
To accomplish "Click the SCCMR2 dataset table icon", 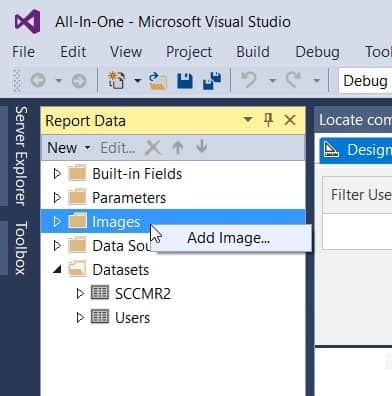I will (100, 293).
